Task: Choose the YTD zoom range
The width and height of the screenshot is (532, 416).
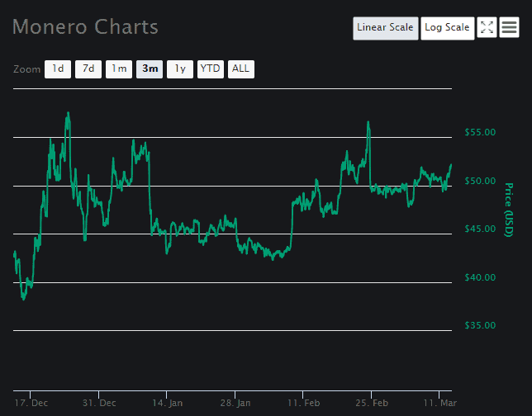Action: pos(211,69)
